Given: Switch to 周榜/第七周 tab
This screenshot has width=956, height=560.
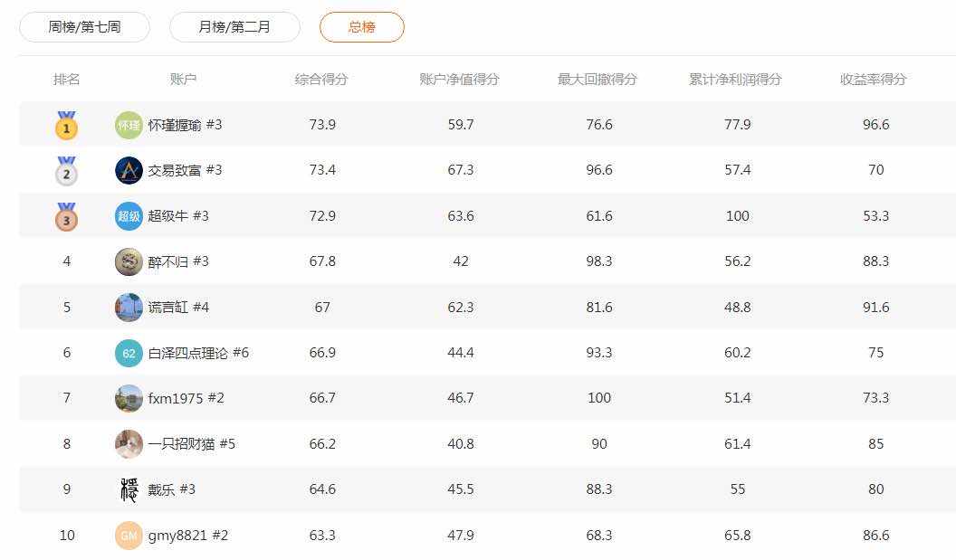Looking at the screenshot, I should click(84, 27).
